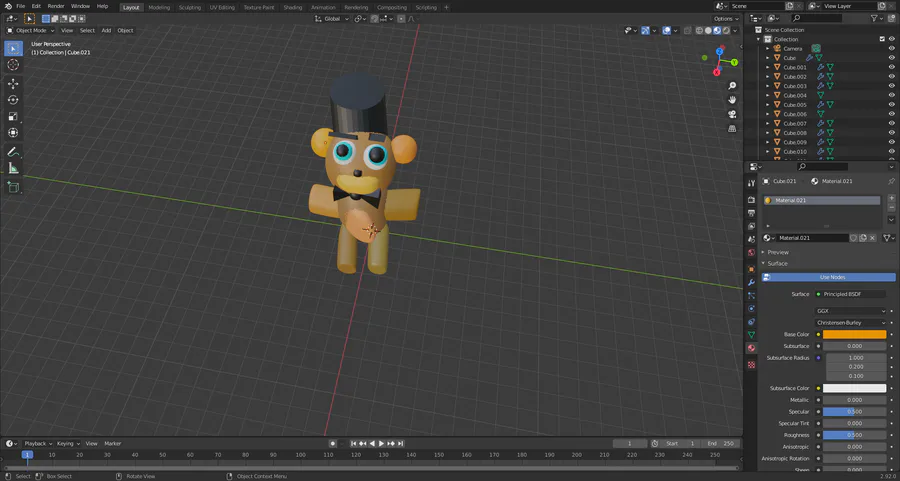The height and width of the screenshot is (481, 900).
Task: Open the timeline Playback popover
Action: [38, 444]
